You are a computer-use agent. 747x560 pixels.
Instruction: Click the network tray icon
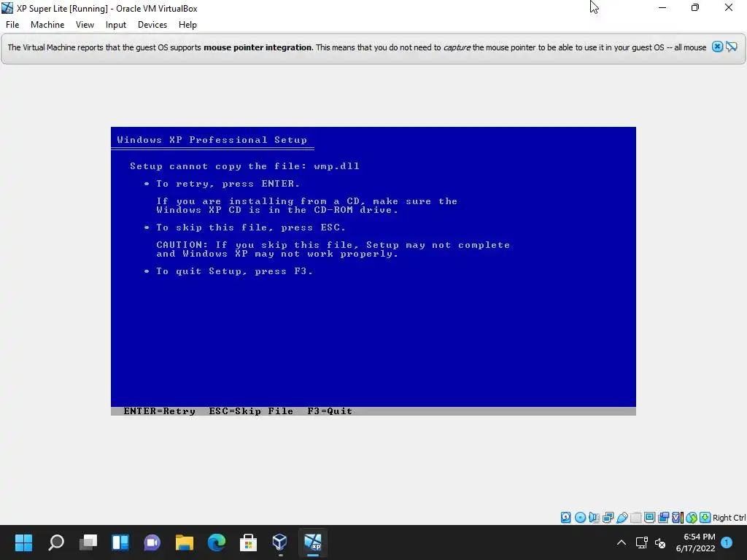641,542
